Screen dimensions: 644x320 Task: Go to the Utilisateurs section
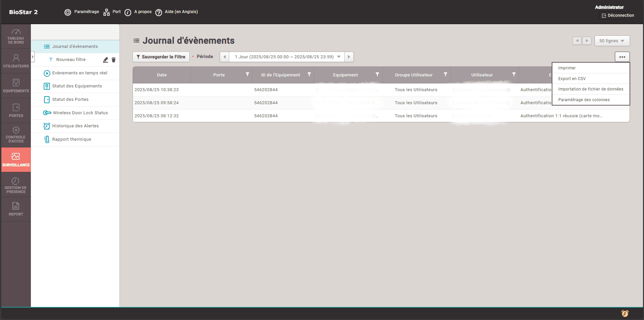[x=16, y=61]
